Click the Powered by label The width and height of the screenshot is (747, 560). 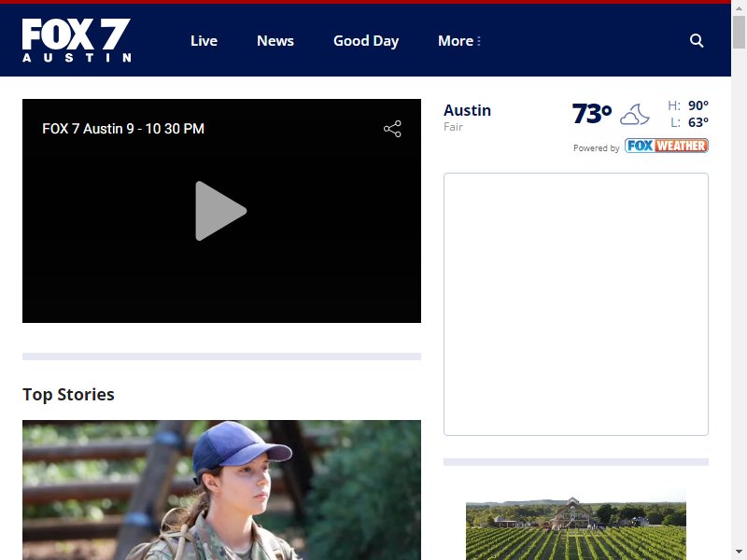(597, 148)
